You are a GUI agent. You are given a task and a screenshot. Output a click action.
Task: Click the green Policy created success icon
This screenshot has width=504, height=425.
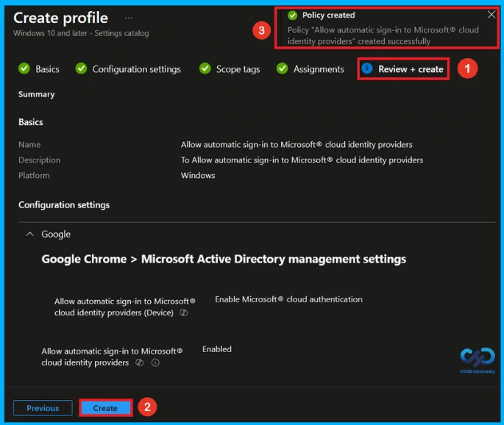(x=292, y=15)
